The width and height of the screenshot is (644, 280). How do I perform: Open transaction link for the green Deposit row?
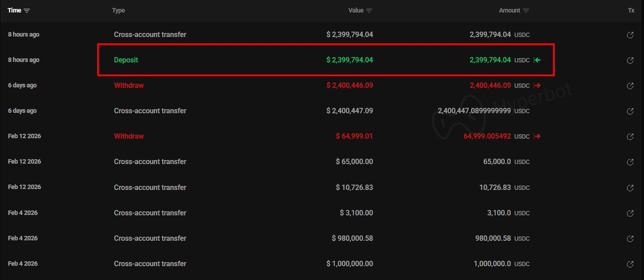coord(631,60)
